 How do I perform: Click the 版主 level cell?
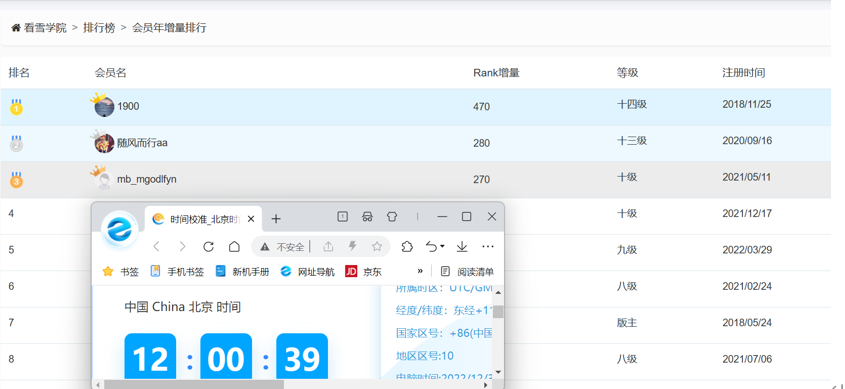click(627, 323)
